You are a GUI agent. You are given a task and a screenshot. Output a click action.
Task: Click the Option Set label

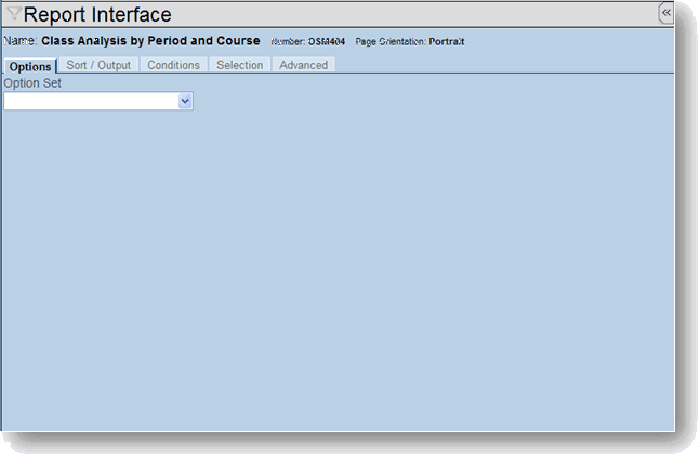[33, 83]
